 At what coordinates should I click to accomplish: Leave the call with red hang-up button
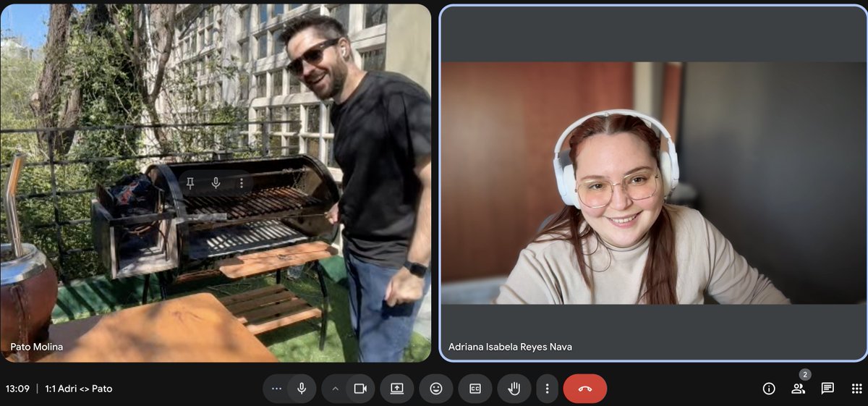coord(585,389)
